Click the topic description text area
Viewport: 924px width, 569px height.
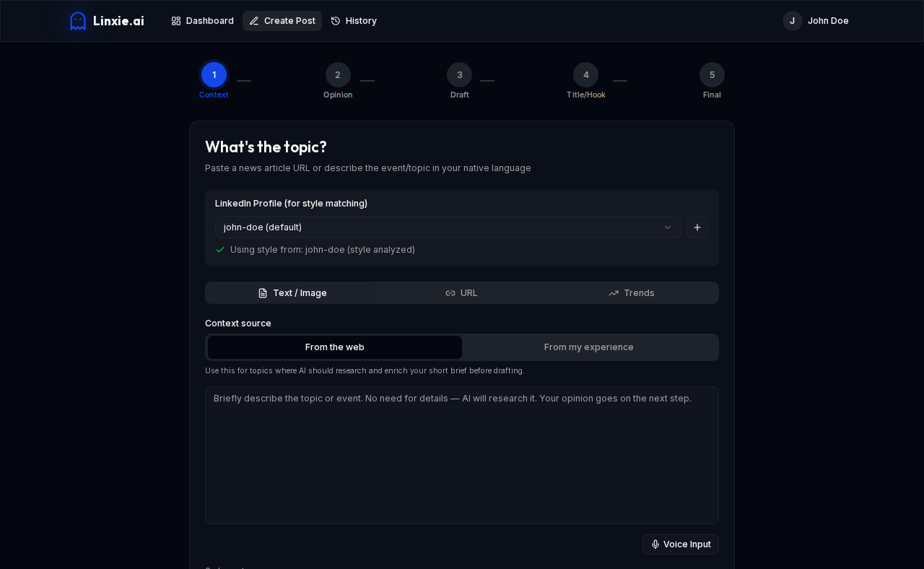[462, 455]
